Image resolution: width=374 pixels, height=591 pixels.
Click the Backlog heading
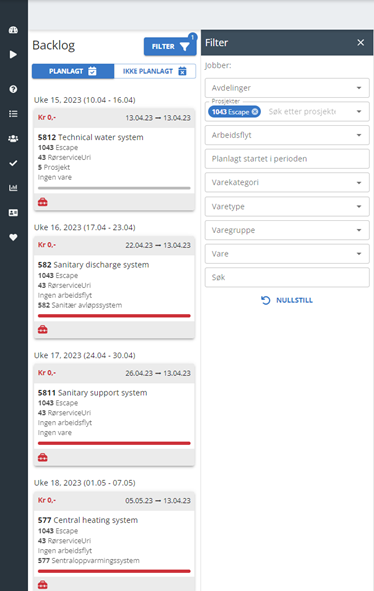click(54, 45)
